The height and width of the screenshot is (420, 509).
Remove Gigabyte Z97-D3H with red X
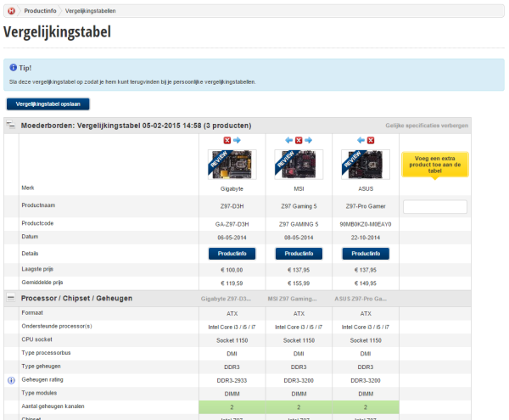point(227,140)
